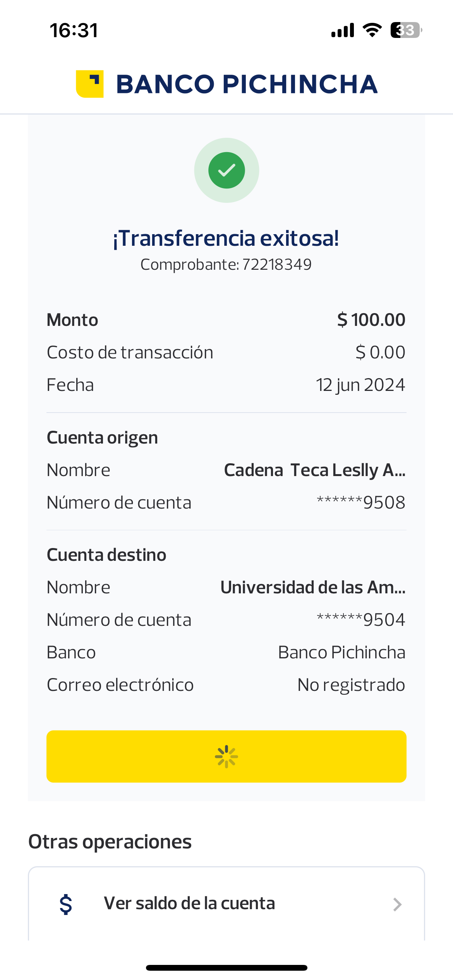Tap the Wi-Fi icon in the status bar
The width and height of the screenshot is (453, 980).
[x=372, y=30]
